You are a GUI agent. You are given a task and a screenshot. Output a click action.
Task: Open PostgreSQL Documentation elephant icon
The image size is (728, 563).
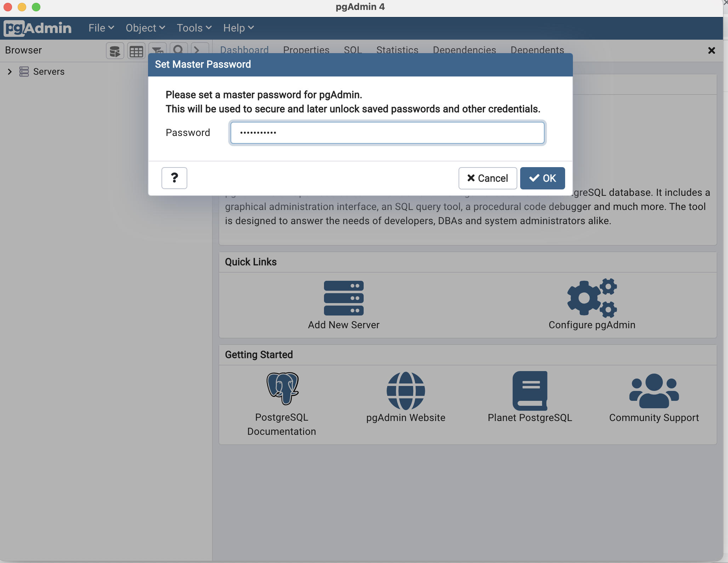pos(282,388)
